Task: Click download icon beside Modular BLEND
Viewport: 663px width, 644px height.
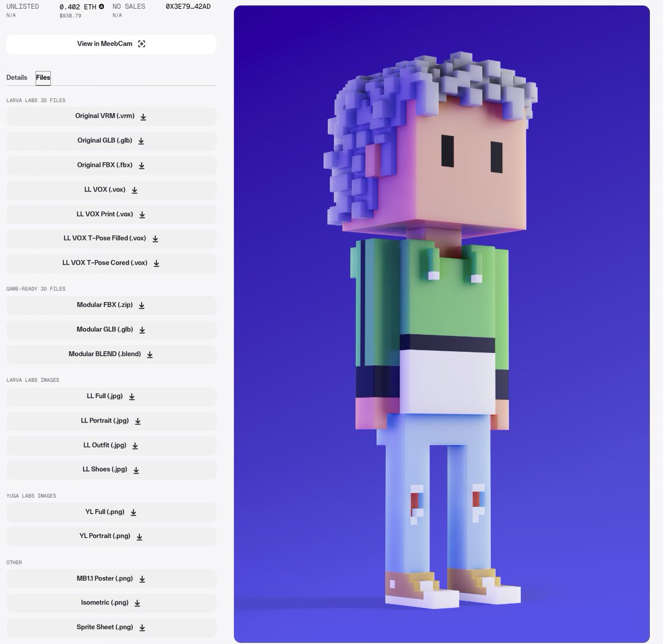Action: click(x=150, y=355)
